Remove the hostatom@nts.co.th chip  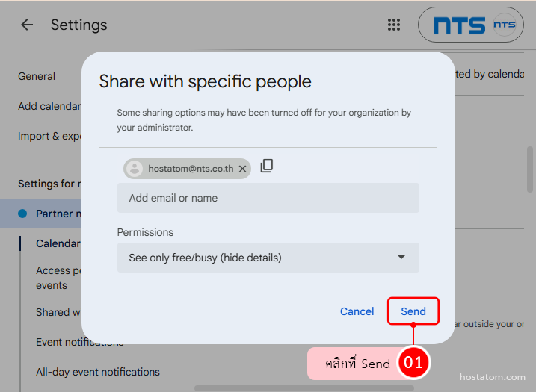[x=242, y=169]
